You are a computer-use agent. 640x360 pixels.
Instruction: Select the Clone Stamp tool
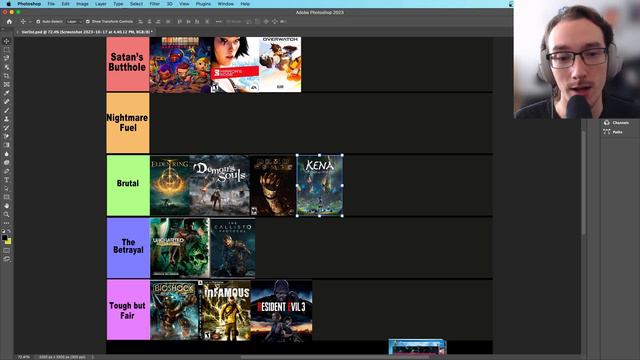pyautogui.click(x=7, y=119)
